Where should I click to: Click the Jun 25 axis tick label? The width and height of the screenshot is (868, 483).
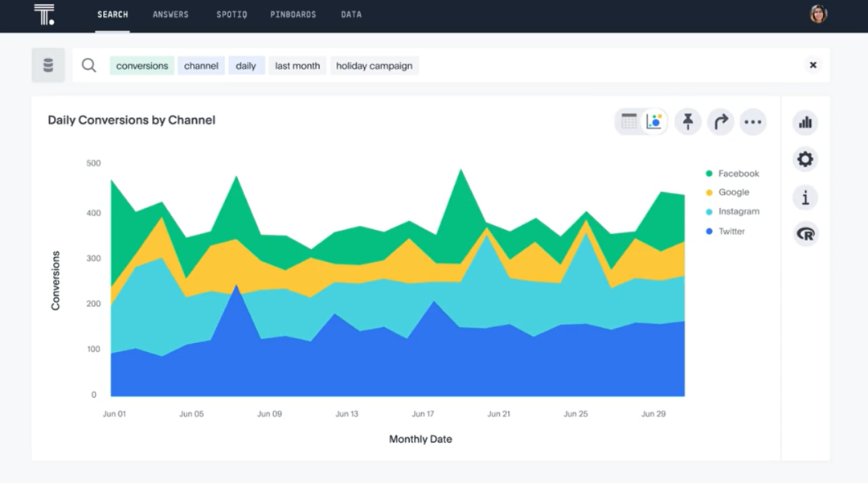pos(575,414)
